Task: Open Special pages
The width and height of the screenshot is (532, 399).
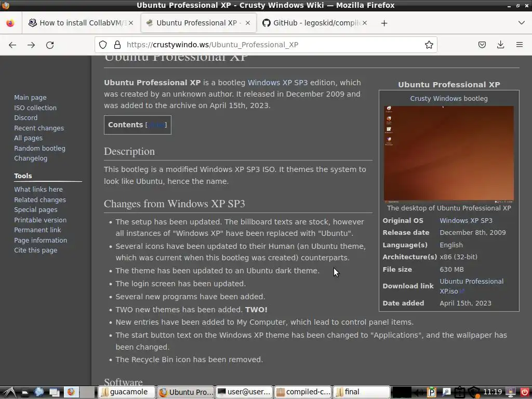Action: click(36, 210)
